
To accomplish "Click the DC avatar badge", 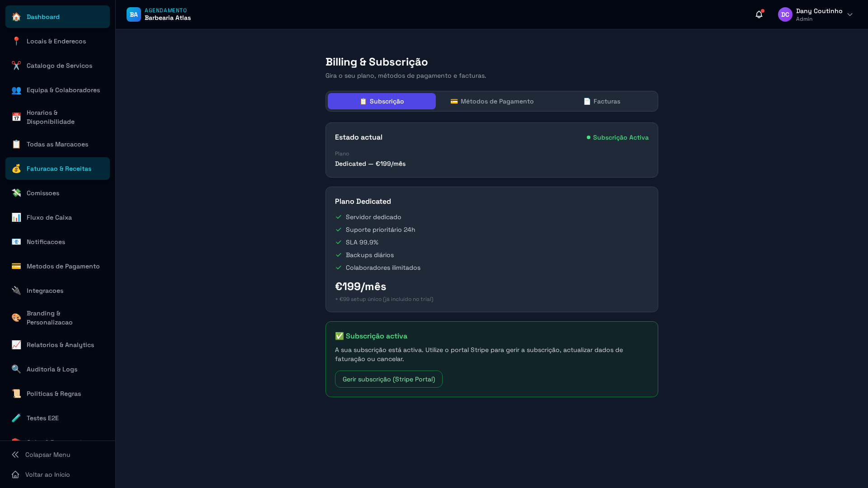I will click(x=785, y=14).
